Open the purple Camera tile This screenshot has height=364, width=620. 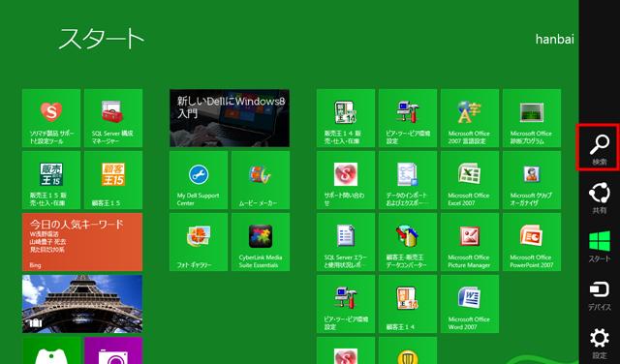pyautogui.click(x=113, y=350)
